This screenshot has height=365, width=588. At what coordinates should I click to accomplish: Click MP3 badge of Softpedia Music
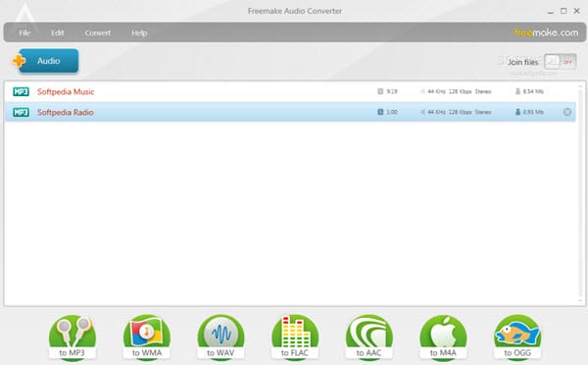21,91
